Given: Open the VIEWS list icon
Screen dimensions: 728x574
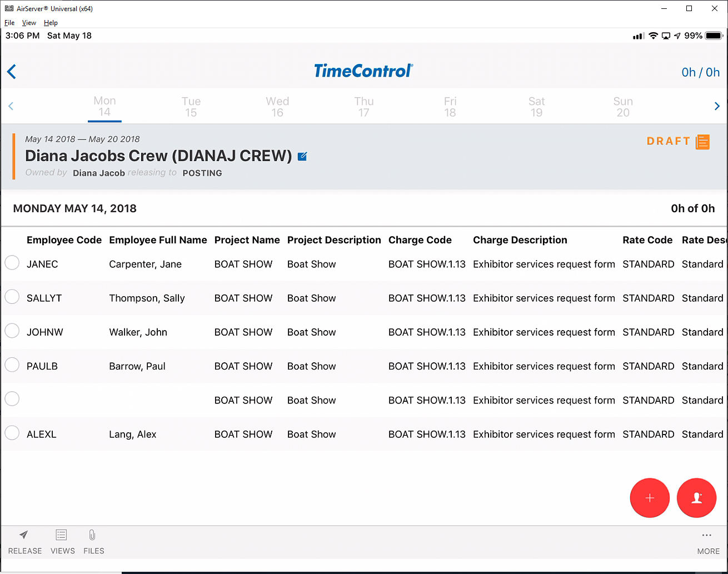Looking at the screenshot, I should pyautogui.click(x=62, y=535).
